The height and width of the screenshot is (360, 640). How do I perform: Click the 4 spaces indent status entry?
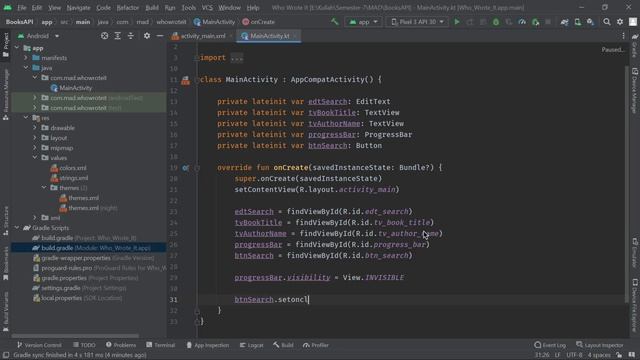point(598,355)
